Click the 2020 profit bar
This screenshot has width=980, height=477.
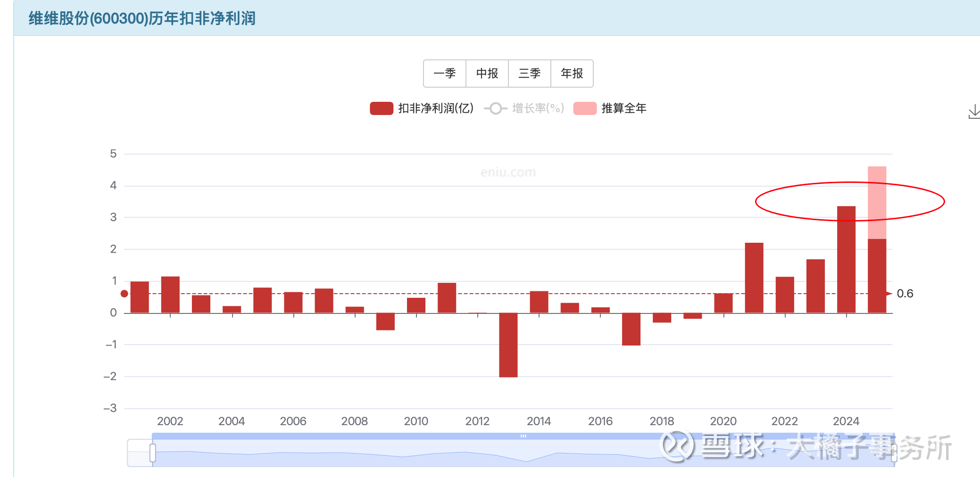coord(723,303)
